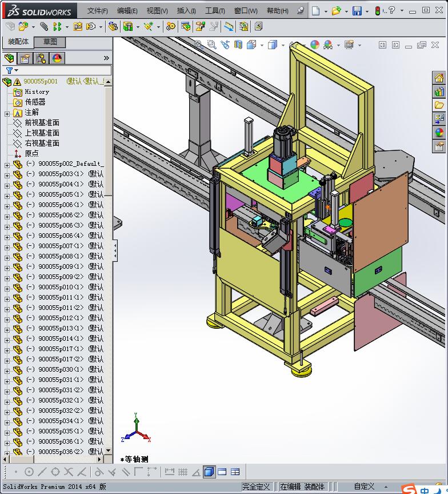Open the 插入(I) menu
Screen dimensions: 448x494
click(186, 11)
